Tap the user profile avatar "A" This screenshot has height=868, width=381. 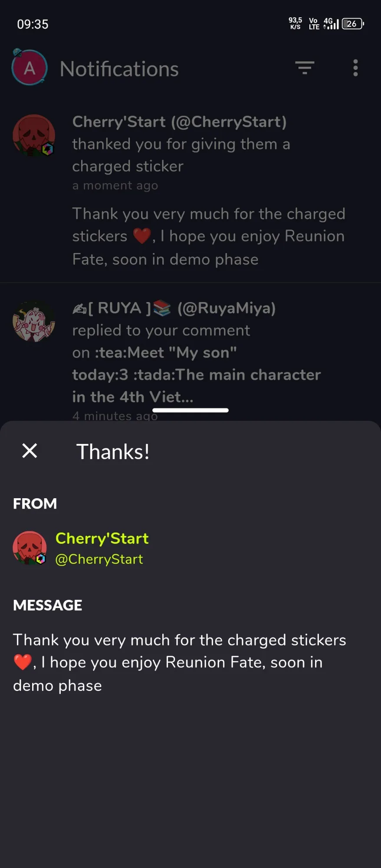click(30, 67)
